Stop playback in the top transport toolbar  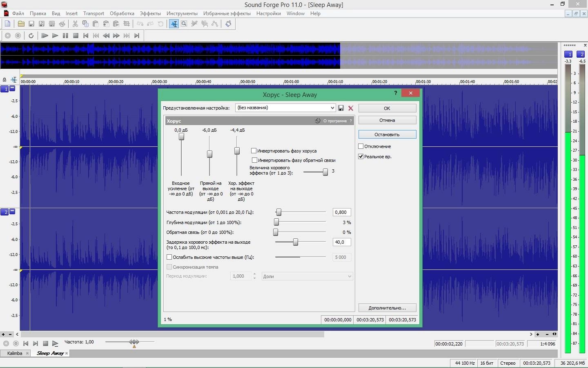click(x=76, y=36)
